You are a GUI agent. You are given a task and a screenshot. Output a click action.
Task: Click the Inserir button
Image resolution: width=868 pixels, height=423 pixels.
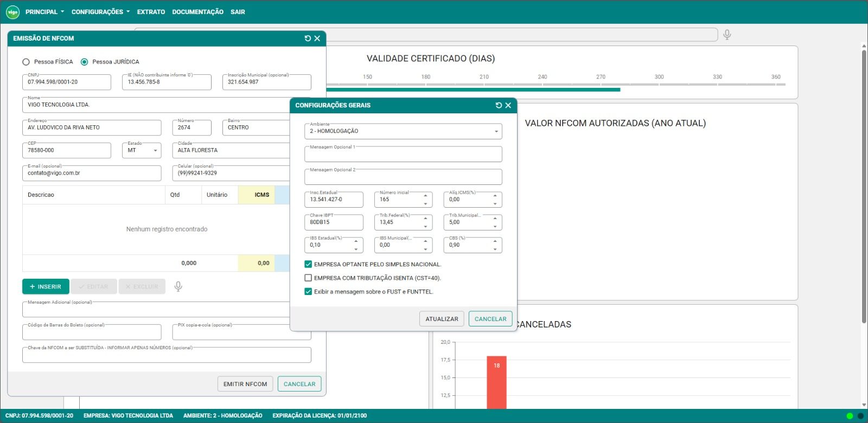46,286
